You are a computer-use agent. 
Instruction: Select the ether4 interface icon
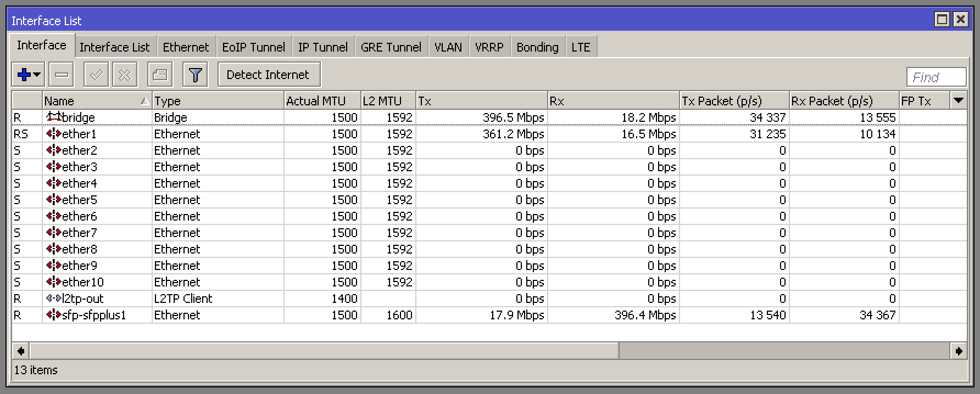tap(54, 183)
